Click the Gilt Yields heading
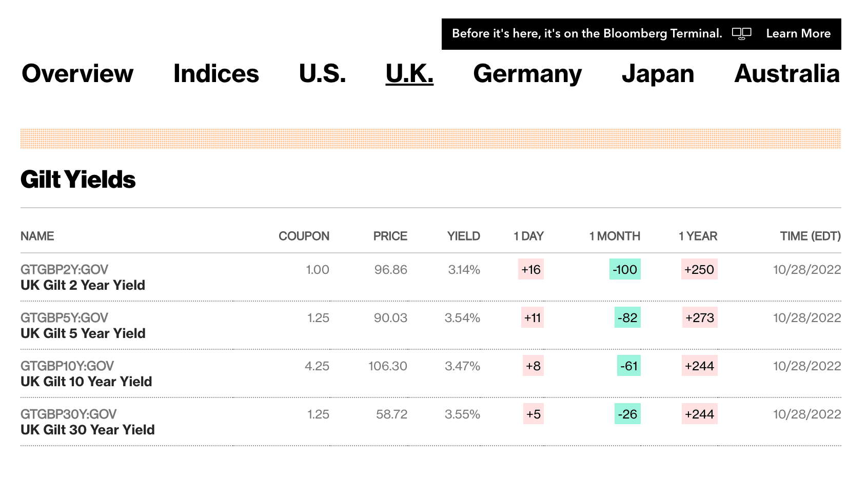 click(x=77, y=180)
